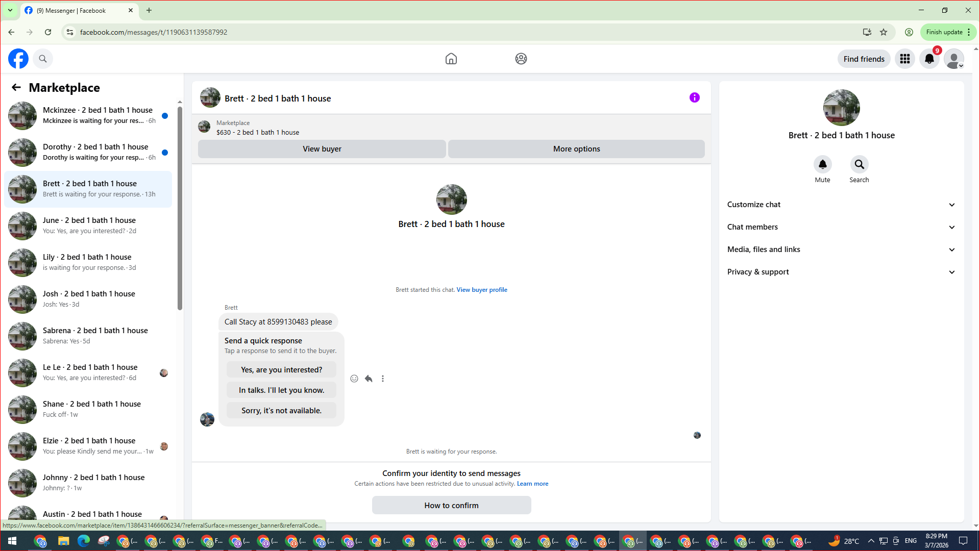Open the account profile avatar menu
This screenshot has height=551, width=980.
click(x=954, y=59)
